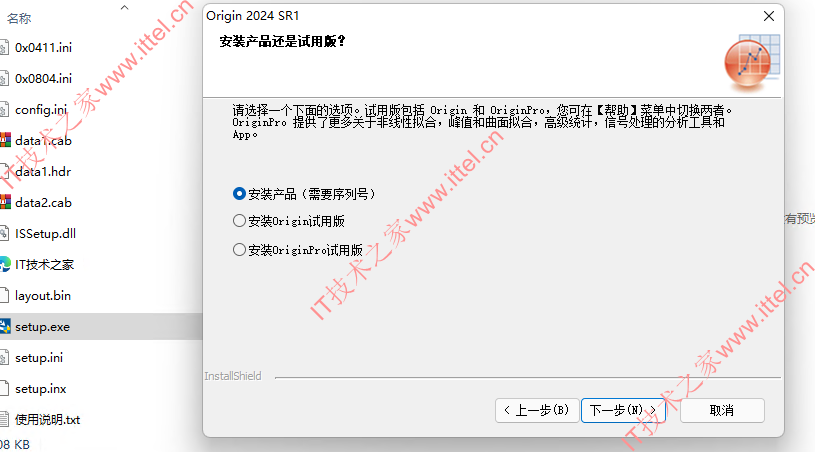Click the Origin graph logo icon
Image resolution: width=815 pixels, height=452 pixels.
752,62
